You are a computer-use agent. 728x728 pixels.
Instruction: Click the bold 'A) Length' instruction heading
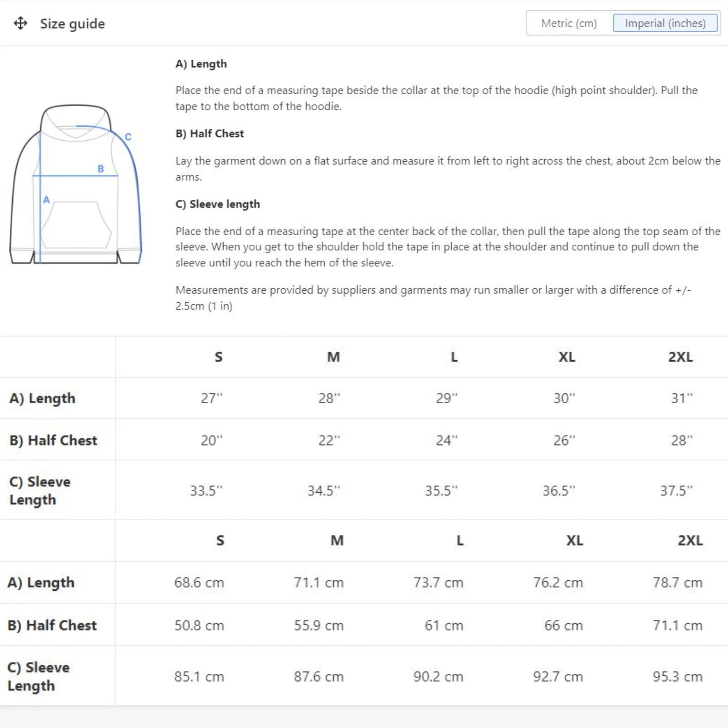tap(201, 64)
